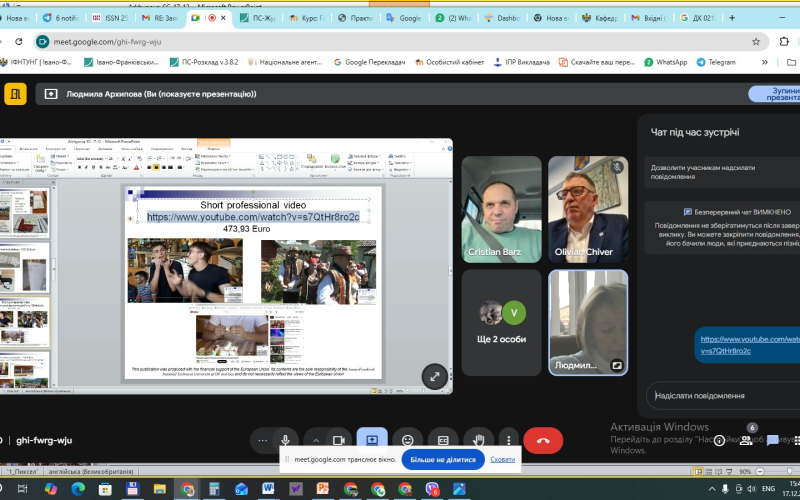Expand audio settings arrow beside microphone
Viewport: 800px width, 500px height.
[x=317, y=440]
